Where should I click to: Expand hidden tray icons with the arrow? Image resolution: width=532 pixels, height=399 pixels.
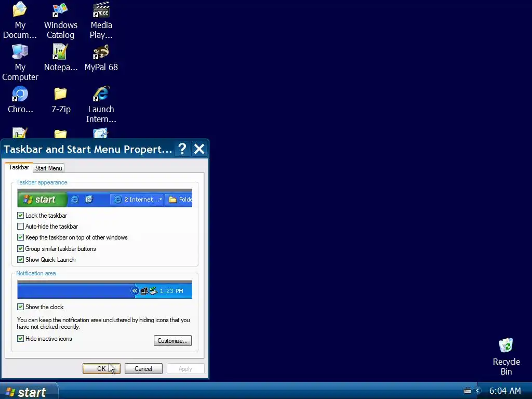pyautogui.click(x=478, y=391)
